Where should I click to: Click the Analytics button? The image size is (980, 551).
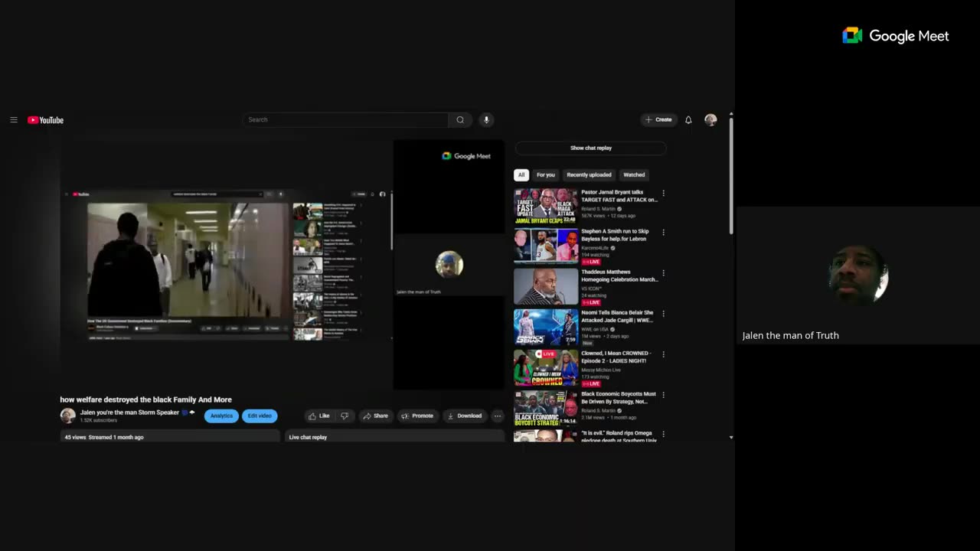tap(221, 416)
